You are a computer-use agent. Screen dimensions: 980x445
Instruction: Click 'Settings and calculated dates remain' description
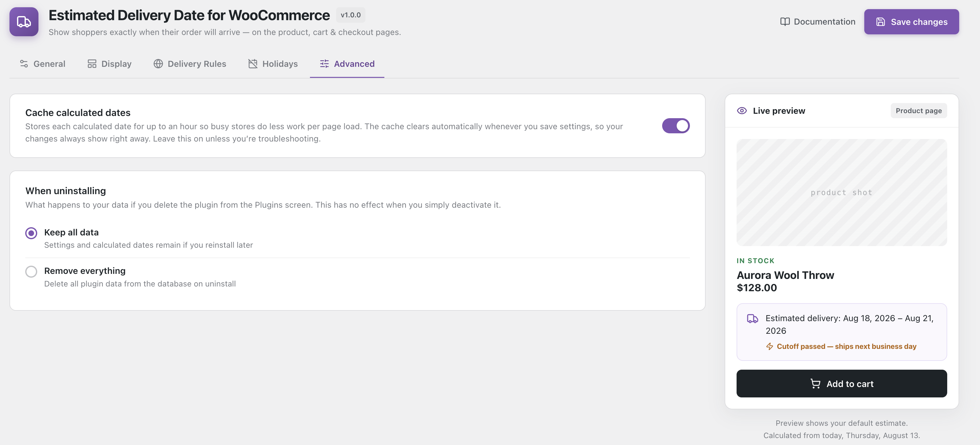tap(149, 245)
